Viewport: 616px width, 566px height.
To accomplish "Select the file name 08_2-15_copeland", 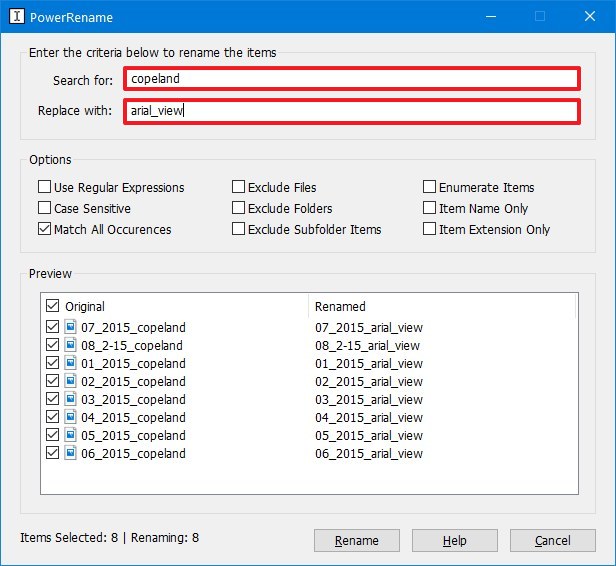I will tap(132, 346).
